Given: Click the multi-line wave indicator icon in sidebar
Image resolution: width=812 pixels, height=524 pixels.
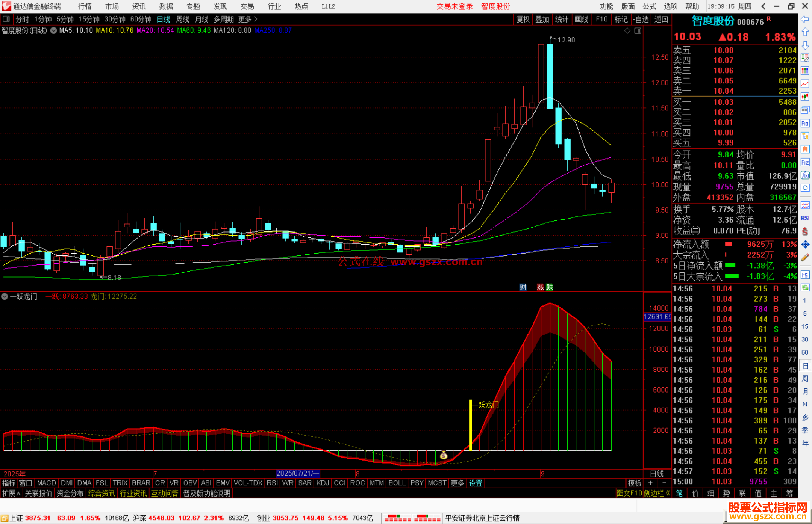Looking at the screenshot, I should click(x=805, y=205).
